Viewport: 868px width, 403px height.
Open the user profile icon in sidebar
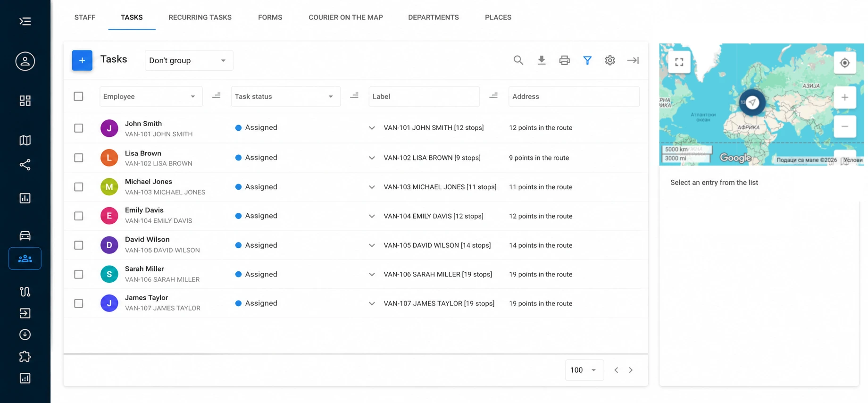coord(25,61)
